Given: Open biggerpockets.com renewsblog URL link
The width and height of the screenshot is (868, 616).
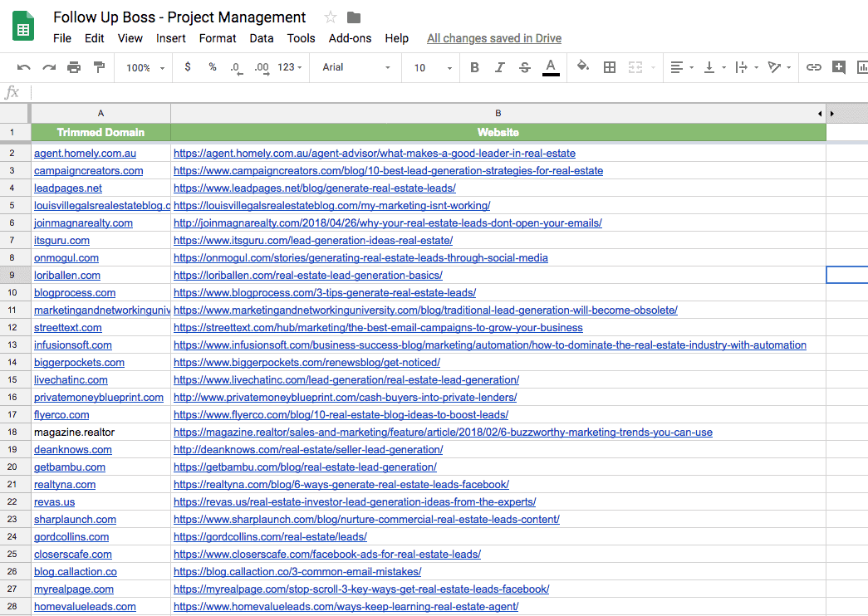Looking at the screenshot, I should pyautogui.click(x=306, y=363).
